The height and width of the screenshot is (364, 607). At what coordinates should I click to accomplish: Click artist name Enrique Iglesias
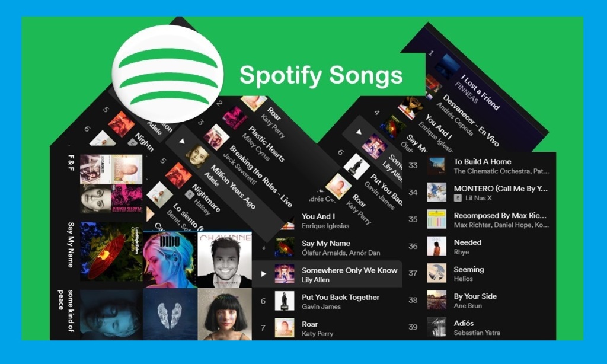(x=325, y=226)
